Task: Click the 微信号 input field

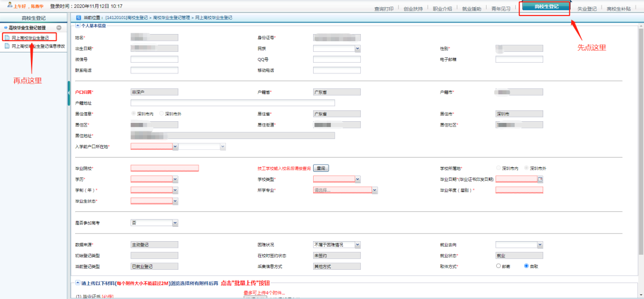Action: coord(154,59)
